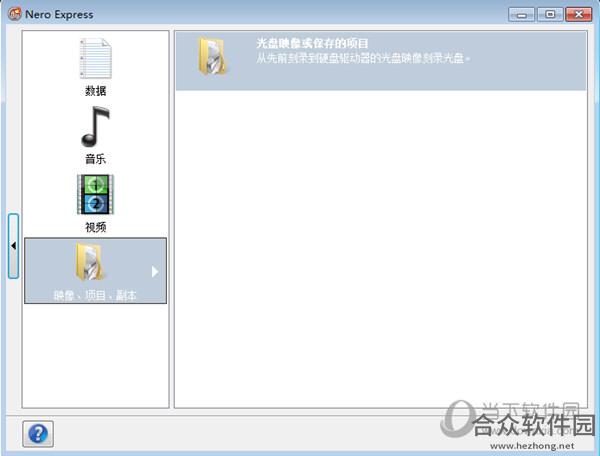Maximize the Nero Express window
The width and height of the screenshot is (600, 456).
click(x=550, y=15)
